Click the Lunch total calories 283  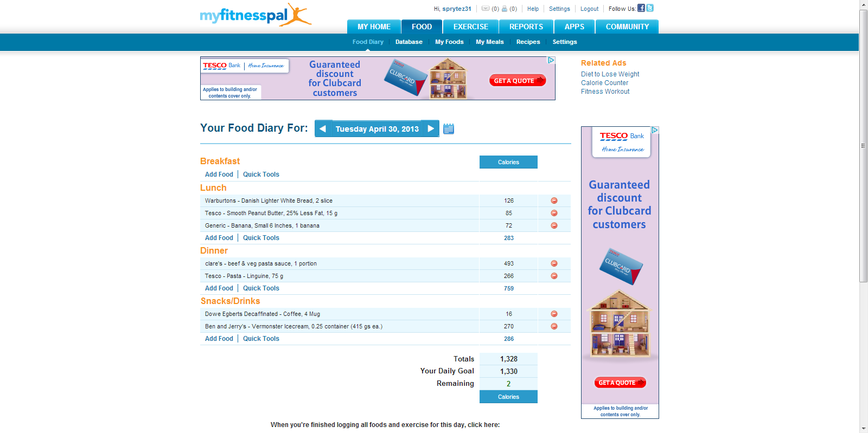click(x=508, y=238)
